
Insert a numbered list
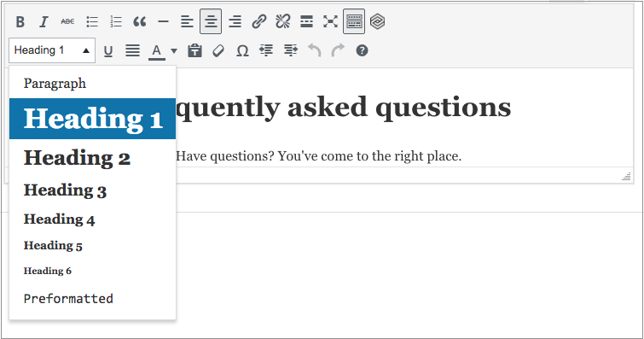click(116, 21)
